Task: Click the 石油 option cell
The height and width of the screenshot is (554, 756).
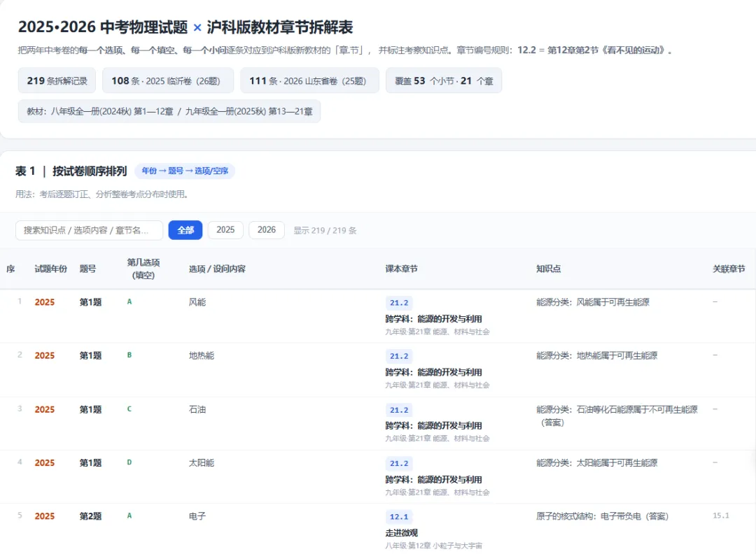Action: tap(197, 409)
